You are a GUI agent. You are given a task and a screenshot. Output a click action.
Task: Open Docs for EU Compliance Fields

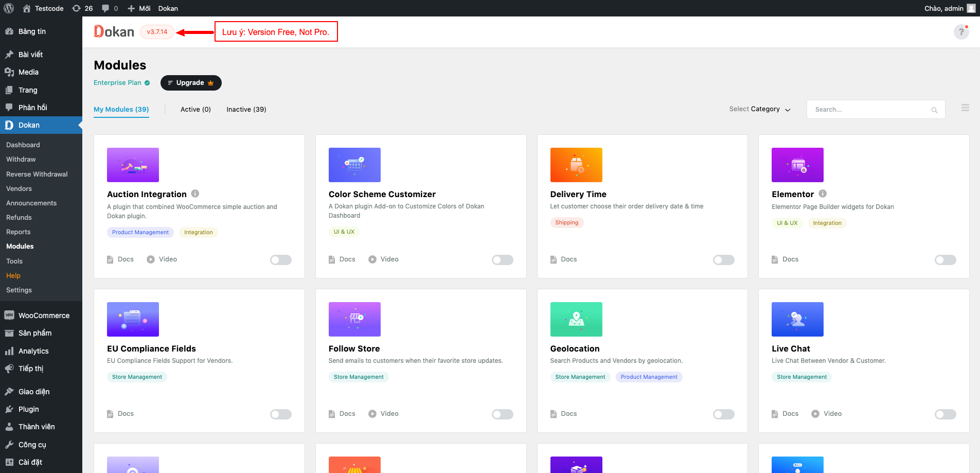(120, 414)
